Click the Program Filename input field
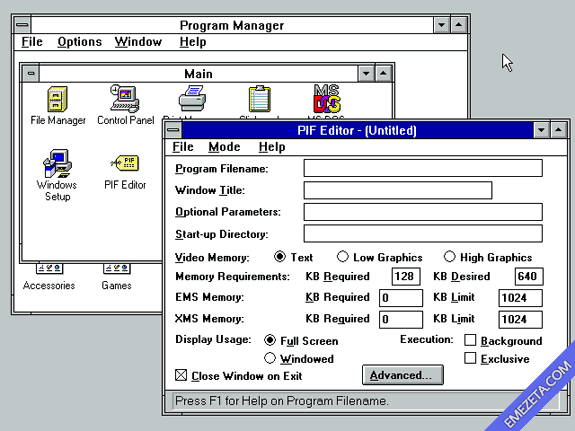The image size is (575, 431). pos(423,168)
